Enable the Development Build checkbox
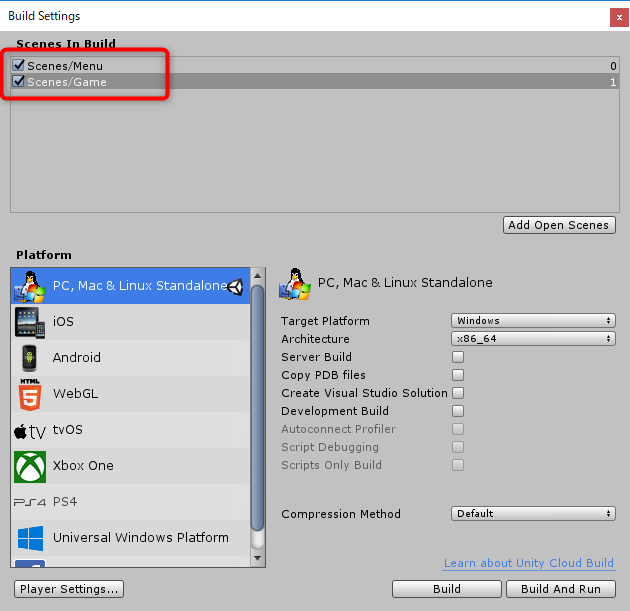 (x=458, y=411)
